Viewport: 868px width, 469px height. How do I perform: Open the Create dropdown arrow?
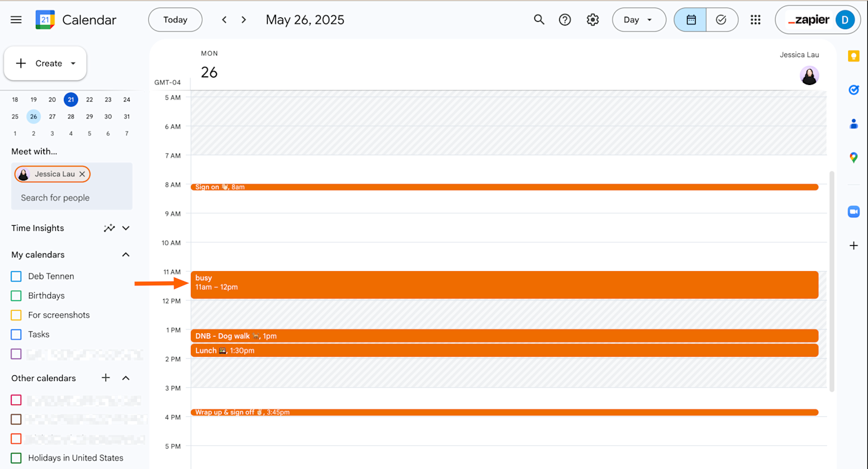pyautogui.click(x=73, y=63)
